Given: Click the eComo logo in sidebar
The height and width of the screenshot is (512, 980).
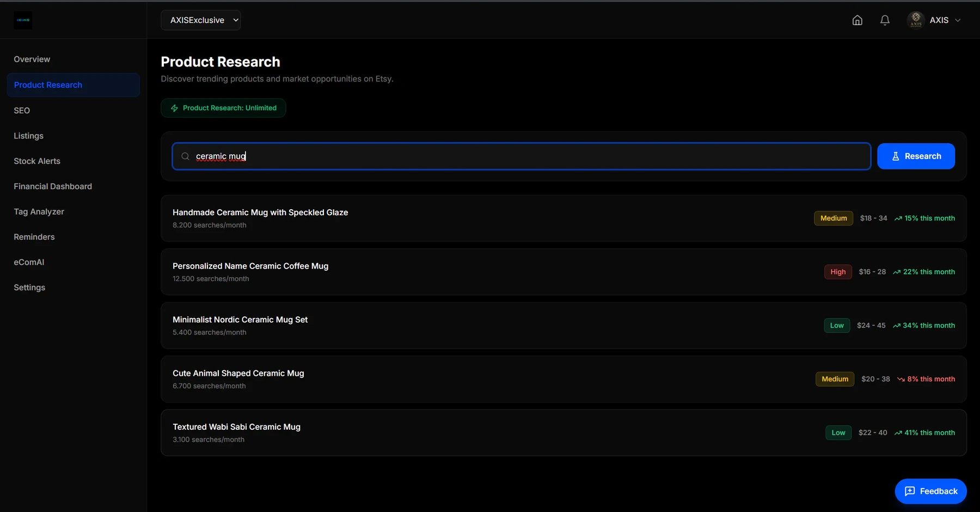Looking at the screenshot, I should point(23,20).
